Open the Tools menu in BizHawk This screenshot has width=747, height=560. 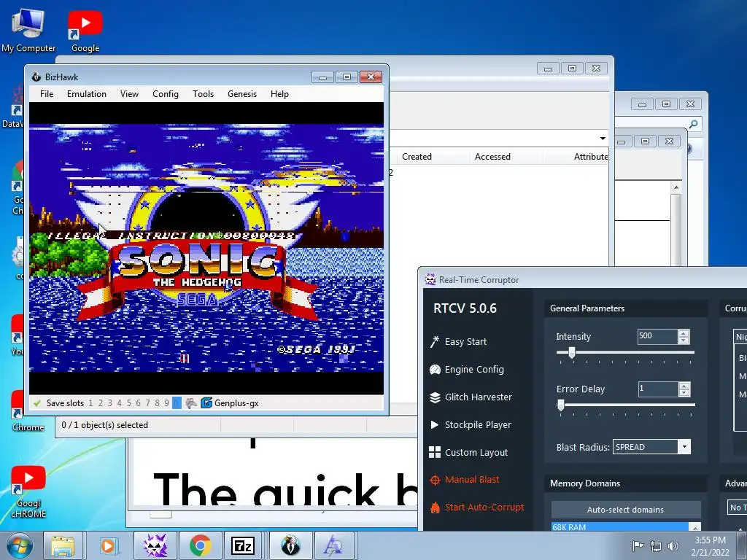203,94
